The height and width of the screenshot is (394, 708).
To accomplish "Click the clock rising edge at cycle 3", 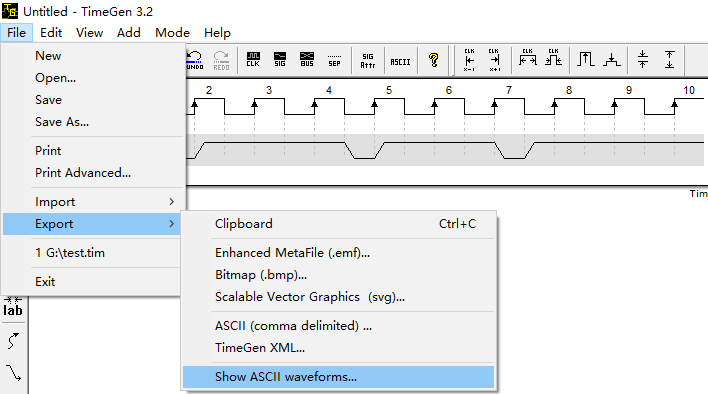I will [x=255, y=107].
